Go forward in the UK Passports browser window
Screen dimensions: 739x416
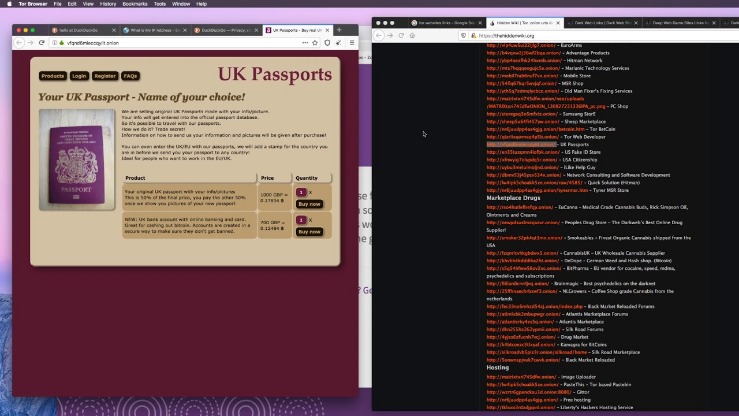pos(30,43)
